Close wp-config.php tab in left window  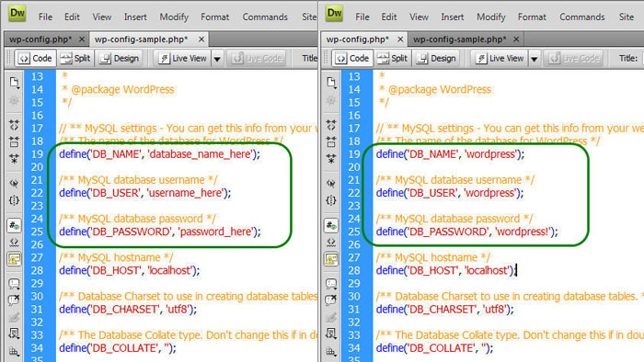point(82,40)
